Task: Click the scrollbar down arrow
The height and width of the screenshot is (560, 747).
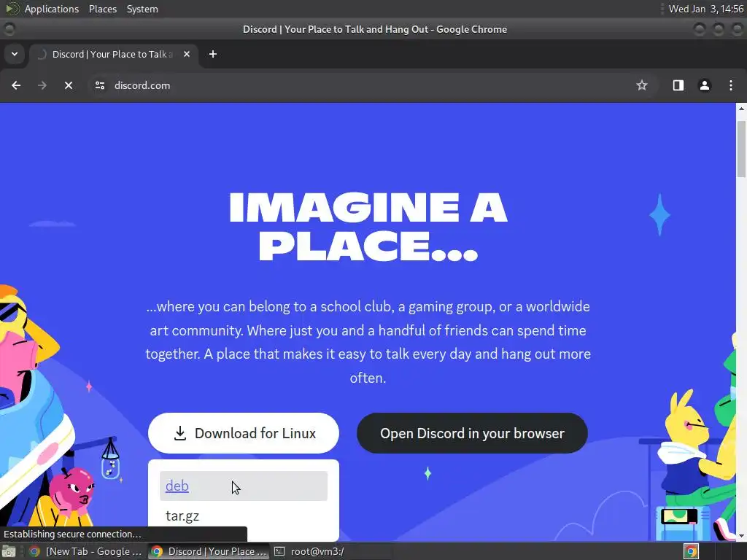Action: pyautogui.click(x=741, y=536)
